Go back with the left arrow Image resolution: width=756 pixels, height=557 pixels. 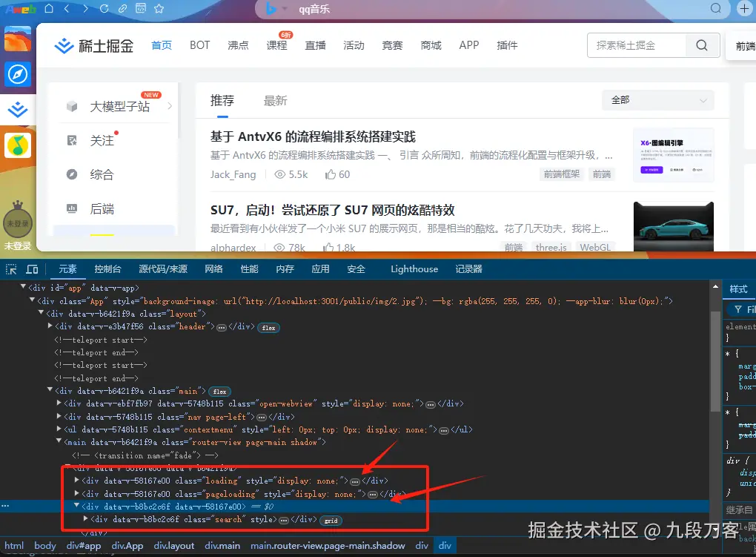pyautogui.click(x=67, y=8)
